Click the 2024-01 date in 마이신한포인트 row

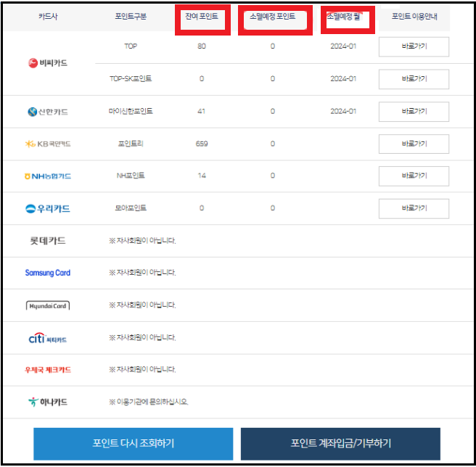click(343, 112)
